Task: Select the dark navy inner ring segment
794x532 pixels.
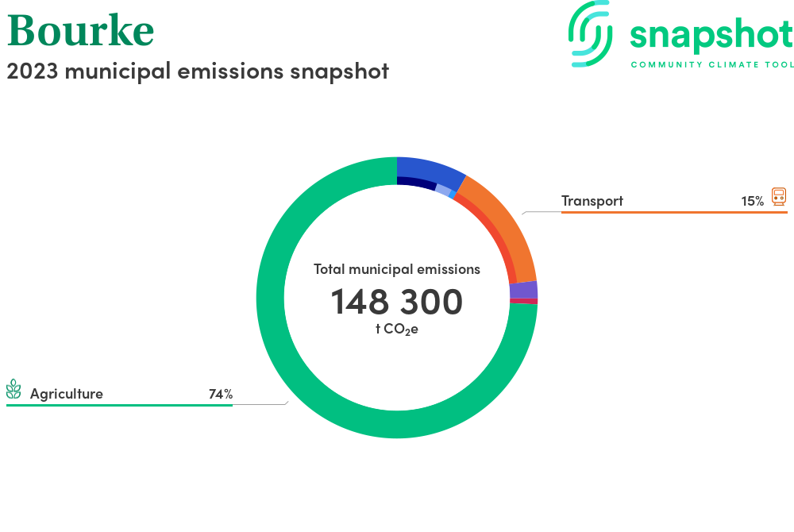Action: click(415, 183)
